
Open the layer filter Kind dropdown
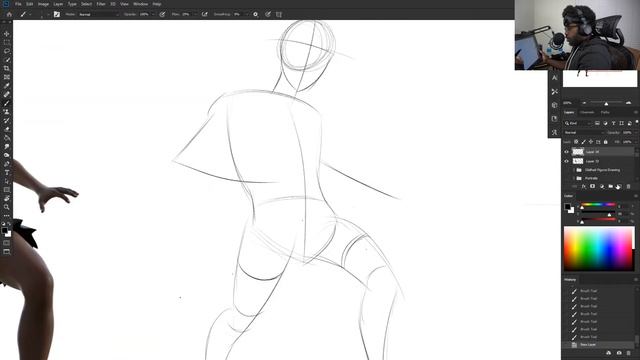tap(578, 123)
